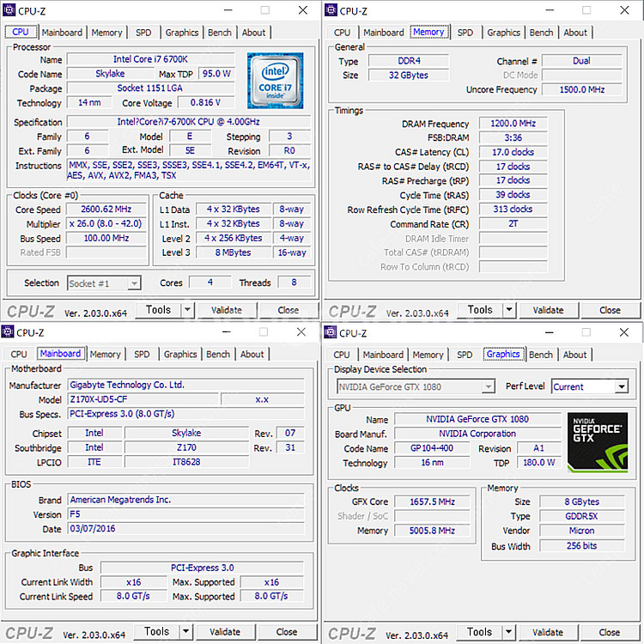The width and height of the screenshot is (644, 644).
Task: Click Close button in CPU window
Action: (x=289, y=310)
